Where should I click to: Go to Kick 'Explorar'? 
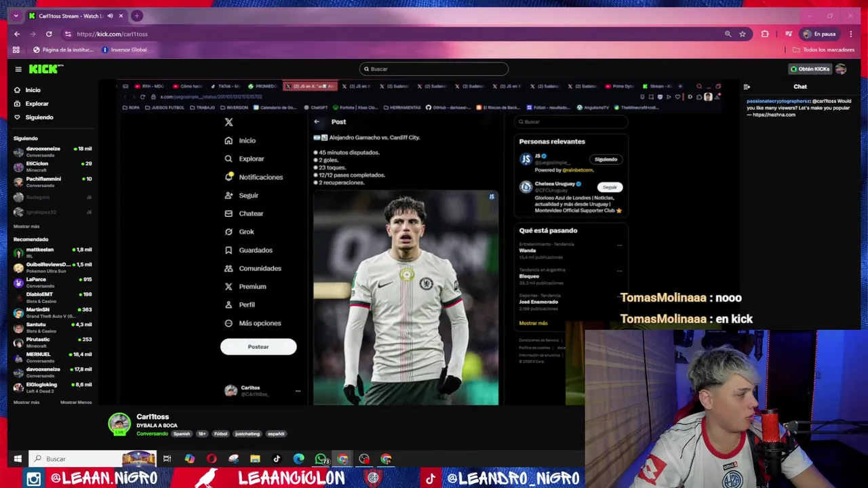(31, 104)
